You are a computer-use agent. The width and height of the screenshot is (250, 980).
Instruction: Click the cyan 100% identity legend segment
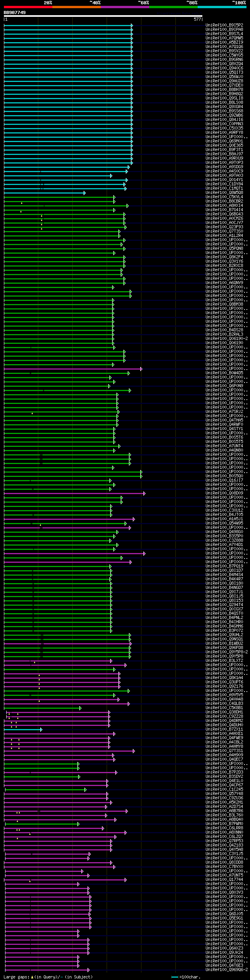pos(222,7)
